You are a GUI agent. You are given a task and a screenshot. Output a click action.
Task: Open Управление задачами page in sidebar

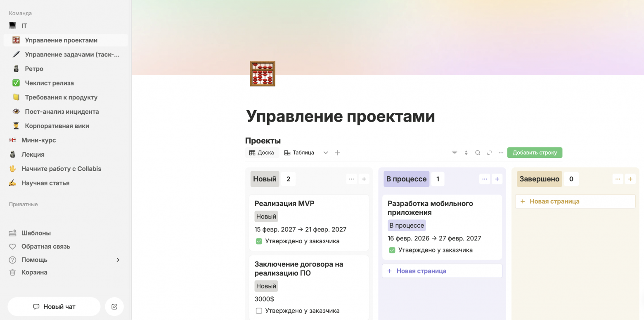pos(66,54)
